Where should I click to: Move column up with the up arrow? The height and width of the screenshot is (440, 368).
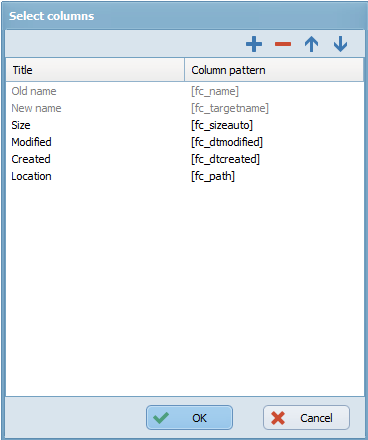(311, 44)
